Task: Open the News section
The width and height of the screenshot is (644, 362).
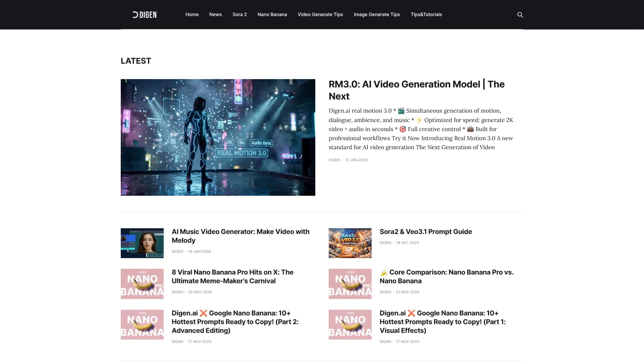Action: point(215,14)
